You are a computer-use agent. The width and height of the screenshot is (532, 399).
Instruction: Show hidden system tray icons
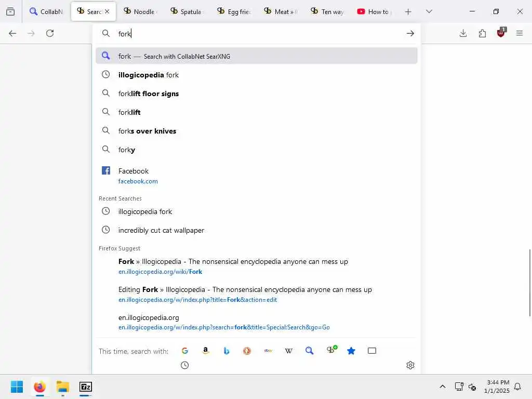tap(443, 387)
